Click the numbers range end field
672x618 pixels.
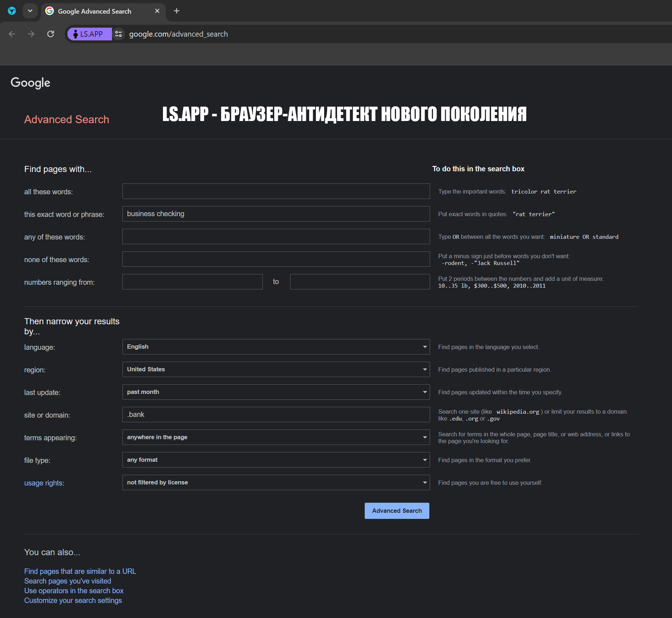[360, 282]
